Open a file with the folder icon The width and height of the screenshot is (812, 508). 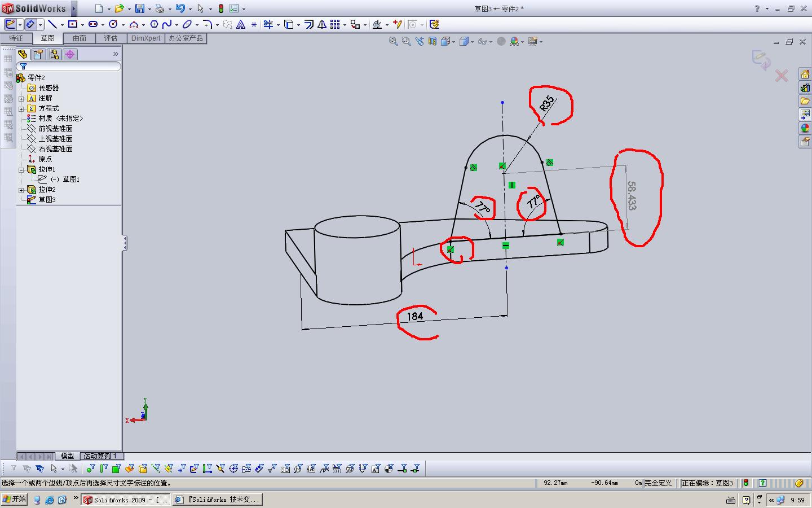(x=119, y=8)
